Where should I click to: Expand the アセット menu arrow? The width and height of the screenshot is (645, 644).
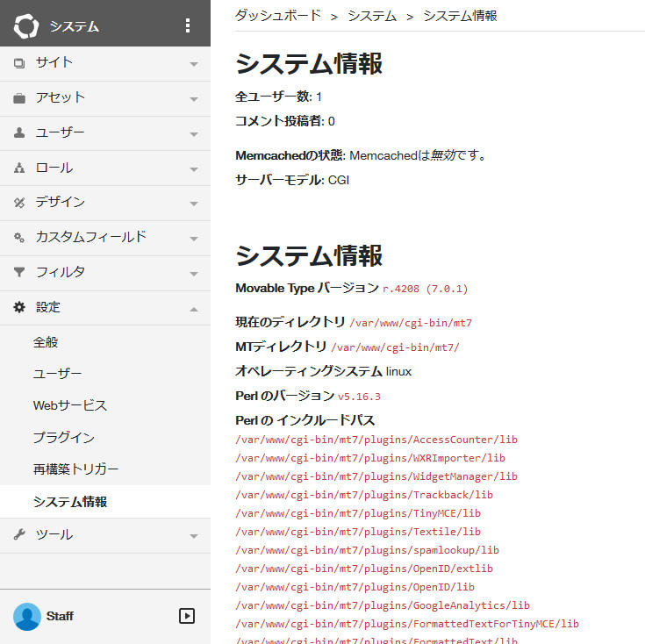194,99
